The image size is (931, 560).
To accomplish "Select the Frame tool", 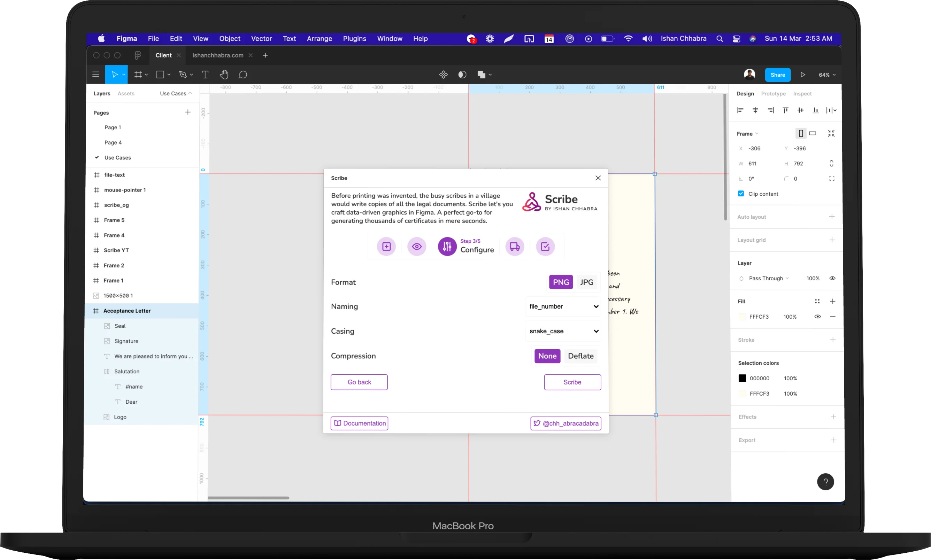I will tap(138, 74).
